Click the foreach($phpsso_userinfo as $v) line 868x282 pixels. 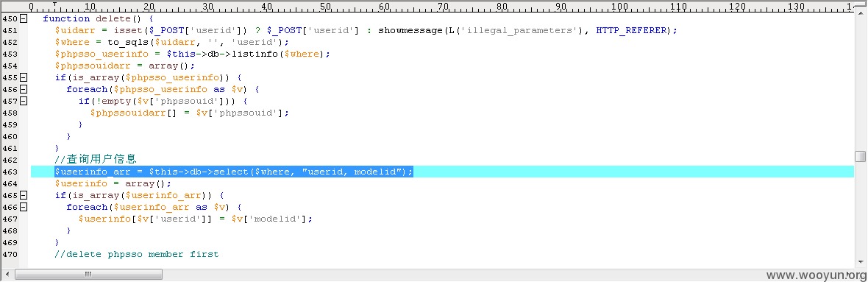pos(163,89)
